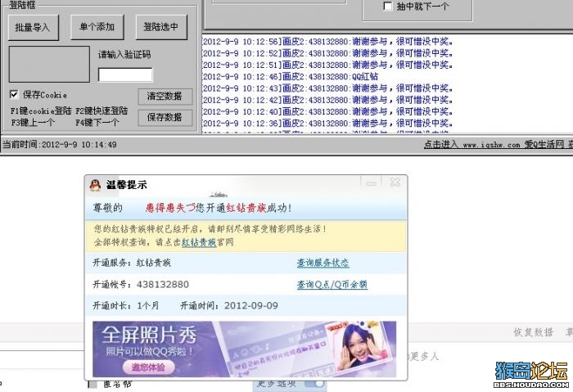This screenshot has width=573, height=392.
Task: Click the 当前时间 status bar text
Action: (x=60, y=145)
